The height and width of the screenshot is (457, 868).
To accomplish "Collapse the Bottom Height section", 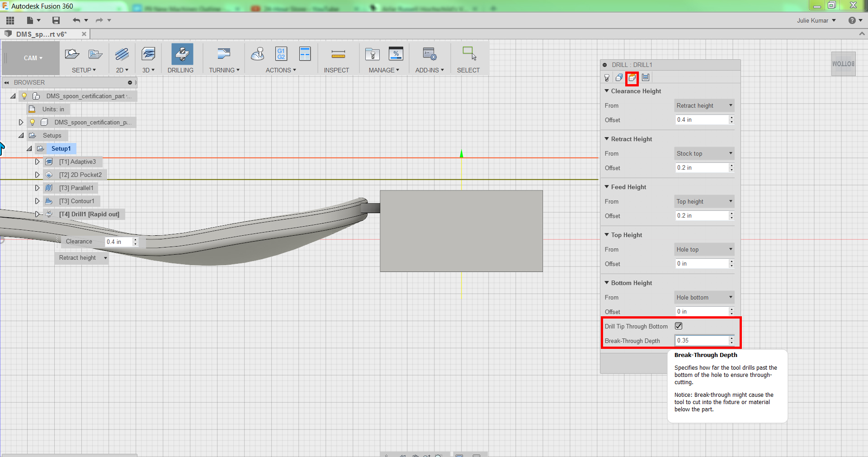I will [607, 283].
